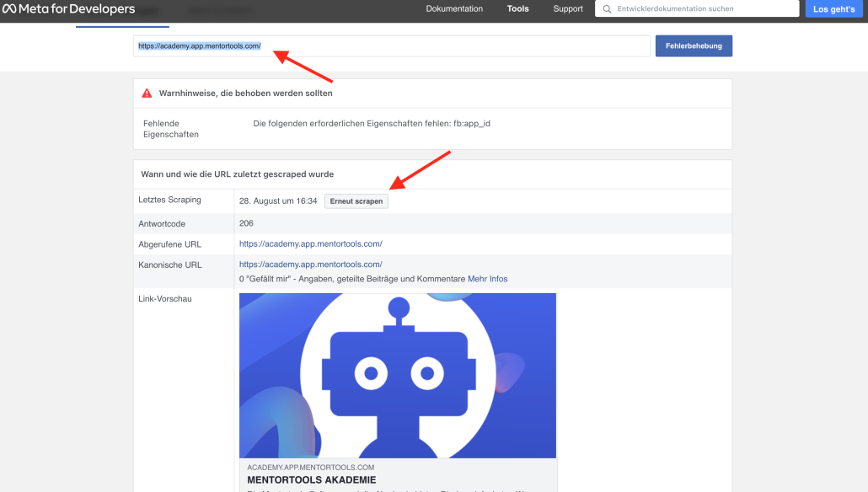Open the Kanonische URL link

coord(311,265)
